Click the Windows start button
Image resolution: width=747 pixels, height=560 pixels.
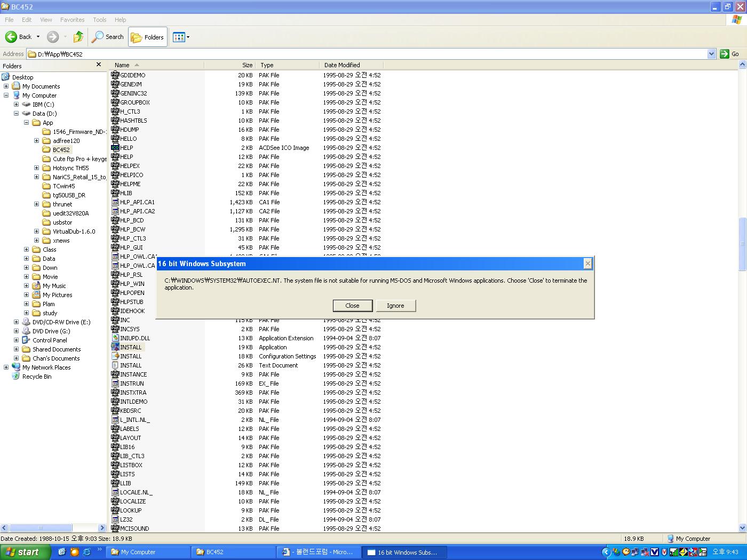point(26,552)
